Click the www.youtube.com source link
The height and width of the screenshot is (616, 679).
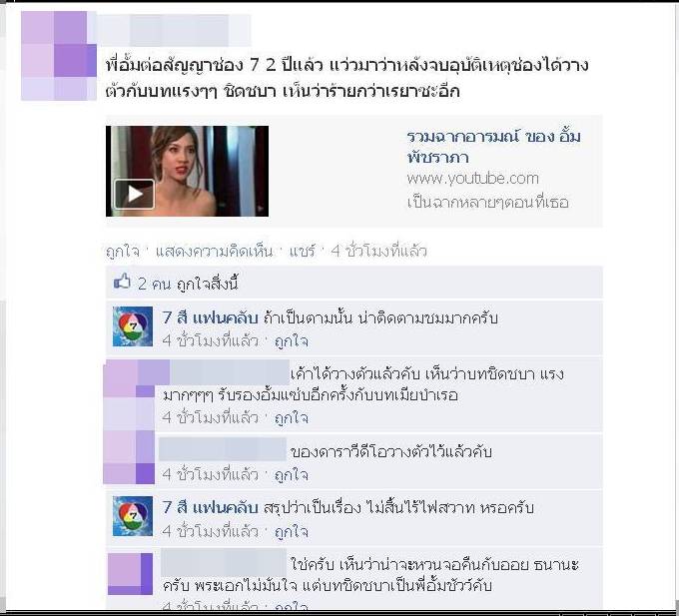(x=473, y=178)
